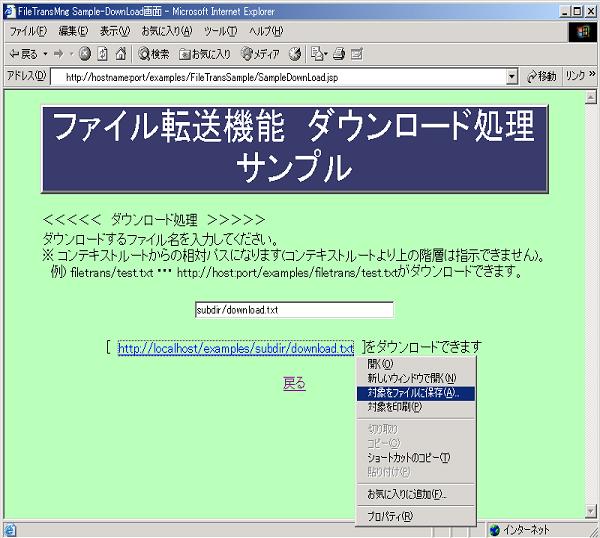
Task: Click the vertical scrollbar down arrow
Action: (591, 511)
